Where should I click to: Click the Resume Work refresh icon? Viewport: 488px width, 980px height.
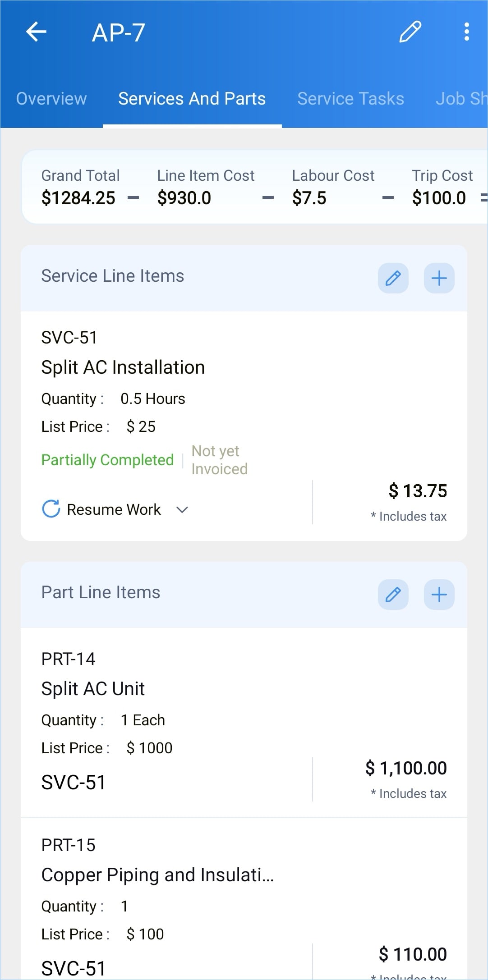tap(51, 509)
